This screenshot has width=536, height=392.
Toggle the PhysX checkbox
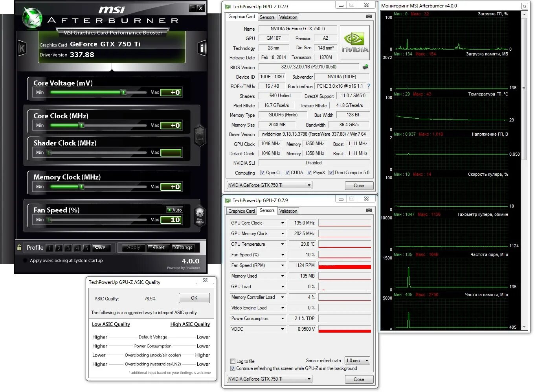coord(309,172)
